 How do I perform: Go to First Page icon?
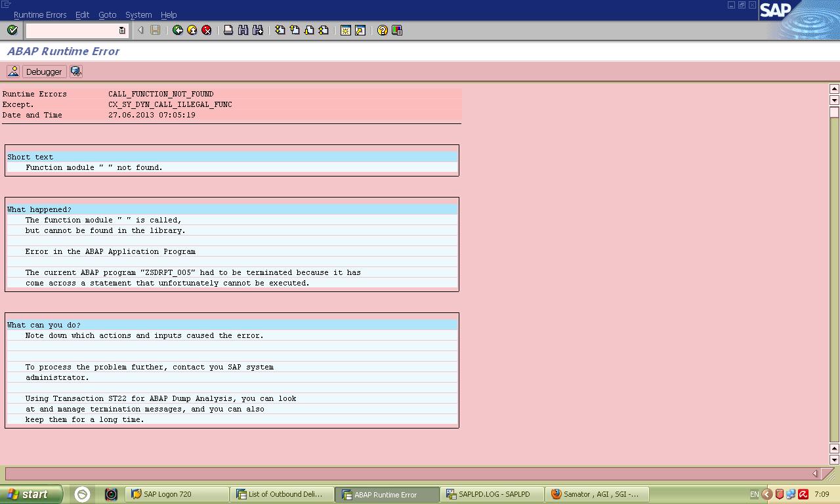click(x=280, y=30)
